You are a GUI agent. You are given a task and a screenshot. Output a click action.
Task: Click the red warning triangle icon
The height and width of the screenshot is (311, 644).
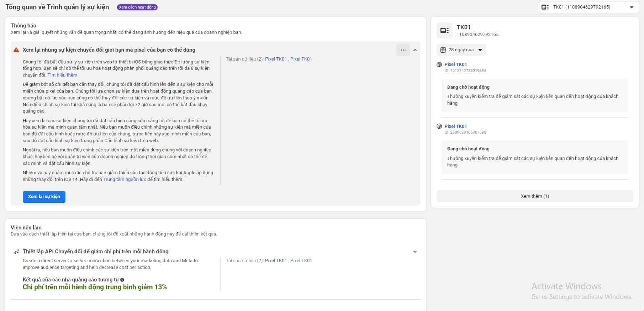point(16,50)
